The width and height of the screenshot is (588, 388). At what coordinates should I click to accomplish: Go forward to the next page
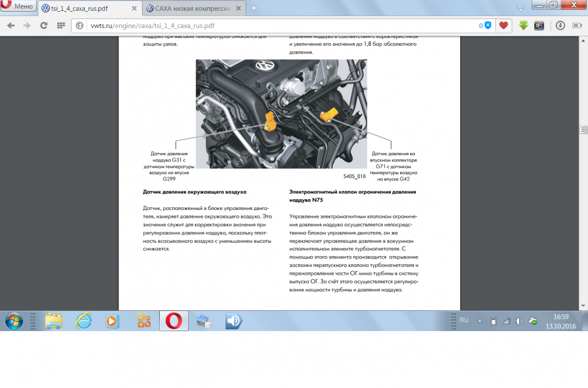[x=27, y=26]
